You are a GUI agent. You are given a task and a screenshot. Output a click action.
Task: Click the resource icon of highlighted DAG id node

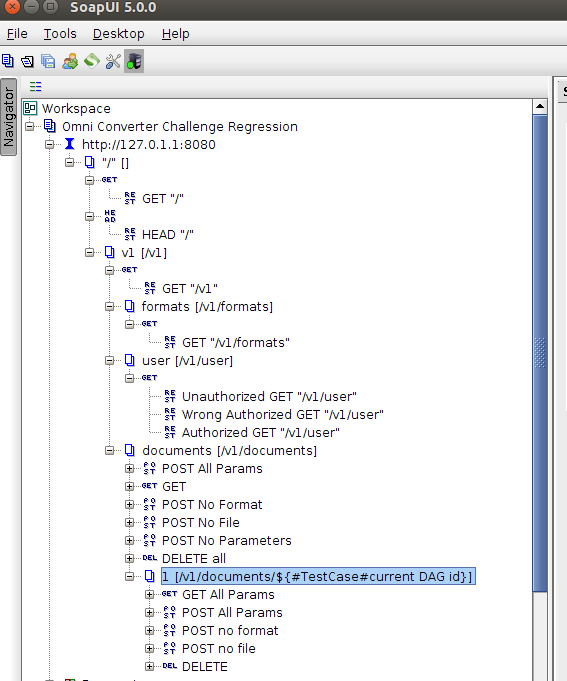149,576
